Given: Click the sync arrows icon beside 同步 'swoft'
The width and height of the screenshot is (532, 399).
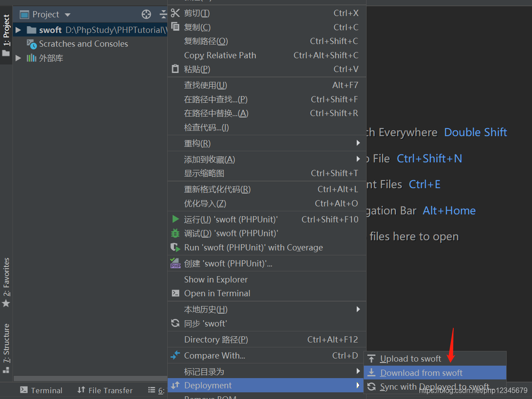Looking at the screenshot, I should pos(175,323).
